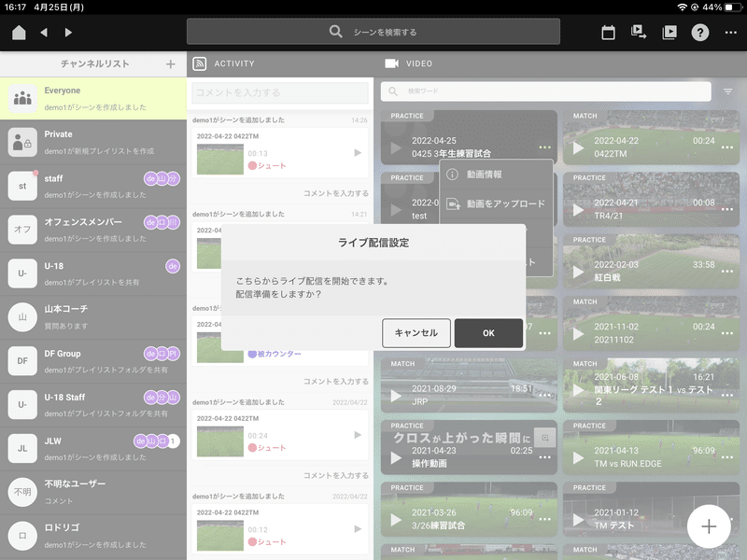Open the DF Group channel
The height and width of the screenshot is (560, 747).
click(93, 361)
